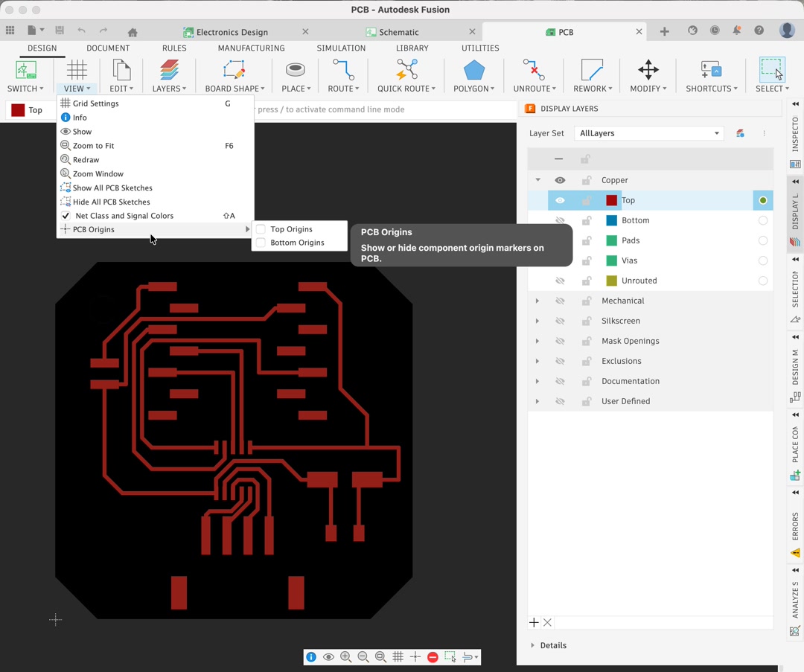Open the Layer Set AllLayers dropdown
804x672 pixels.
648,133
